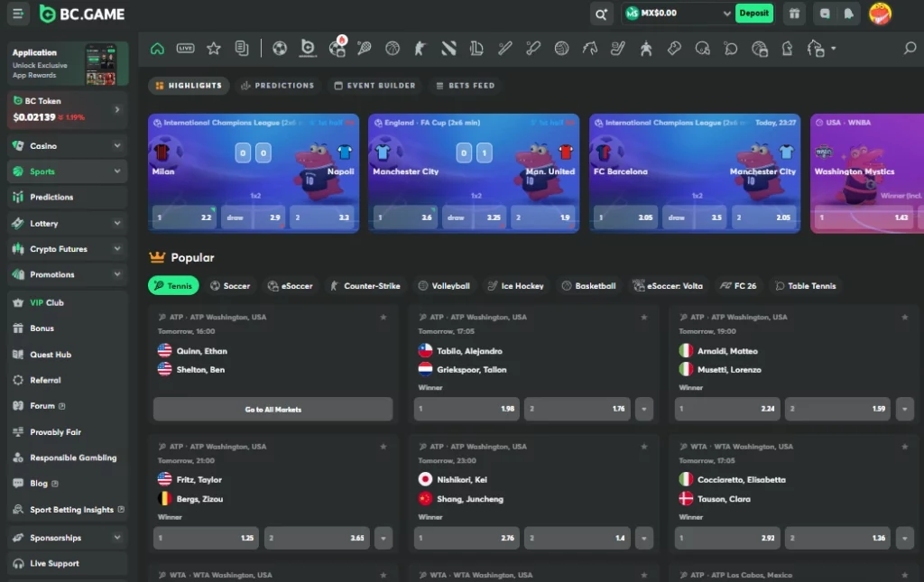Click Go to All Markets button
Viewport: 924px width, 582px height.
[273, 409]
